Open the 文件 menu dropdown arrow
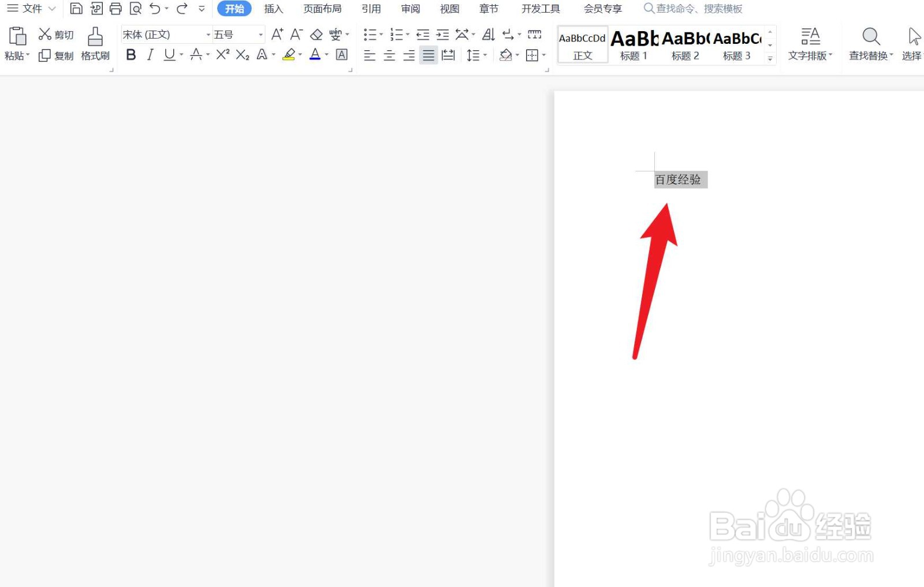The height and width of the screenshot is (587, 924). click(52, 9)
